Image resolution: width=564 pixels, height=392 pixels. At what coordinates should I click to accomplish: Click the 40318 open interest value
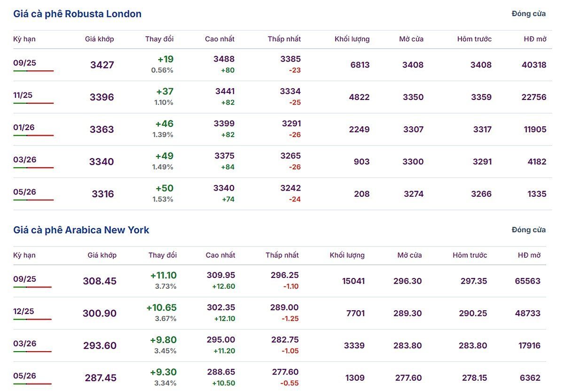coord(534,65)
